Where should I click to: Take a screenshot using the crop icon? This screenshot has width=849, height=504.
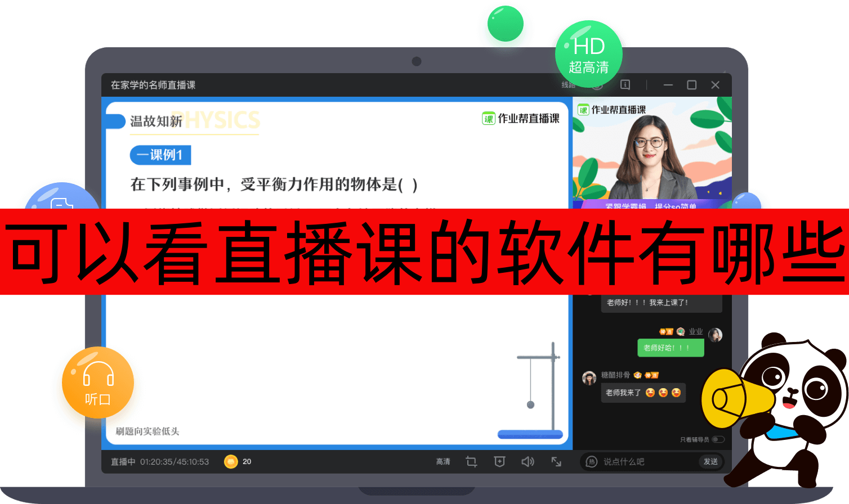[x=471, y=461]
